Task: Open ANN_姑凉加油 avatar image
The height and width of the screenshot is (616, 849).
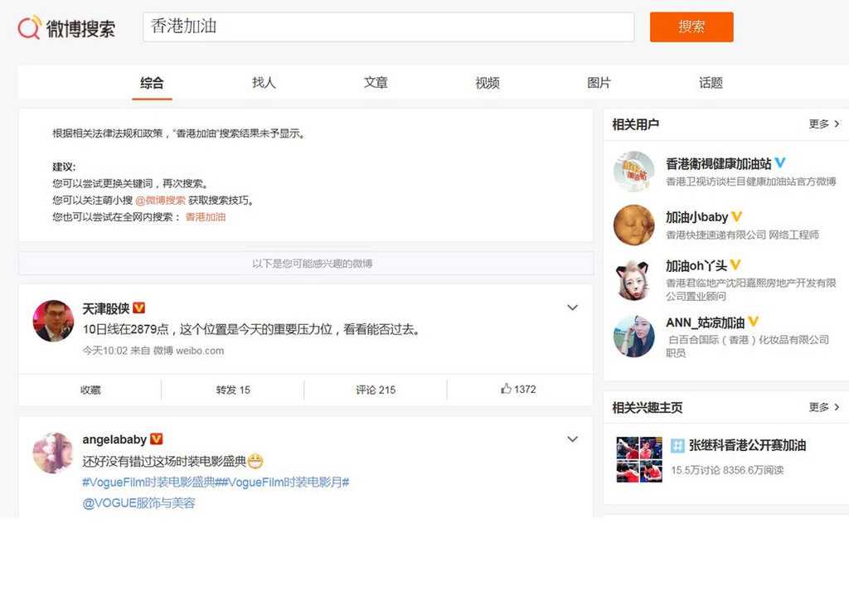Action: [633, 336]
